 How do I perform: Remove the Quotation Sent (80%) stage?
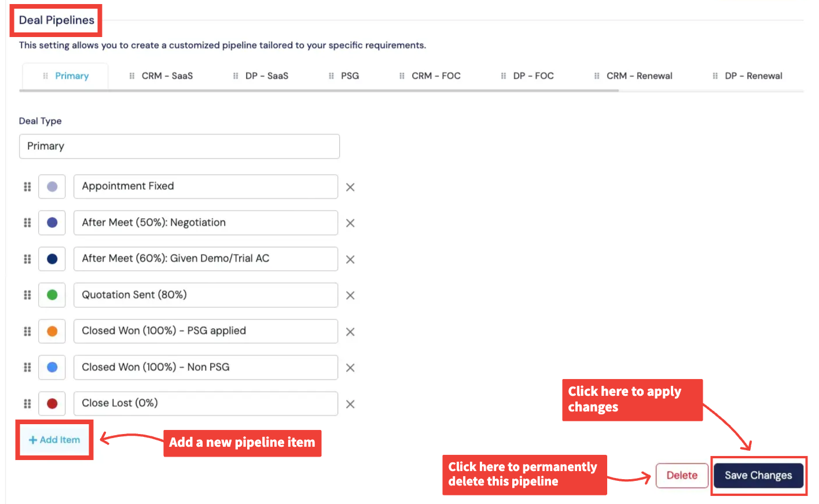pyautogui.click(x=350, y=295)
